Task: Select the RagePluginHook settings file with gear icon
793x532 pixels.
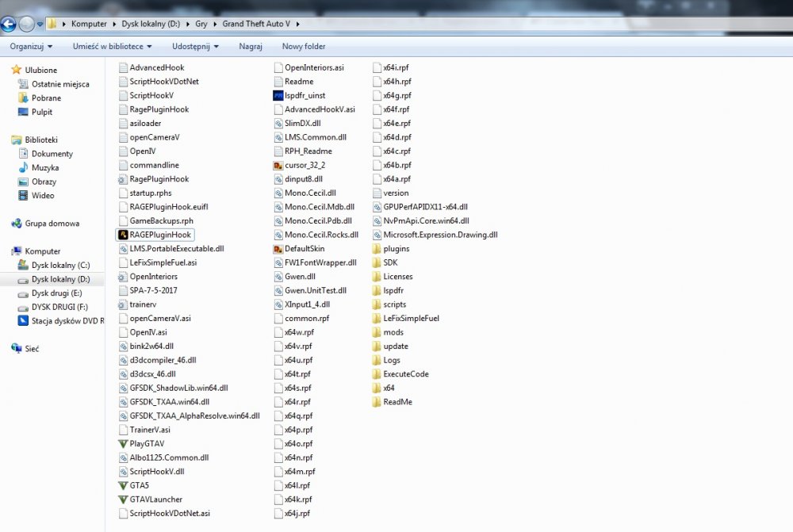Action: click(x=123, y=179)
